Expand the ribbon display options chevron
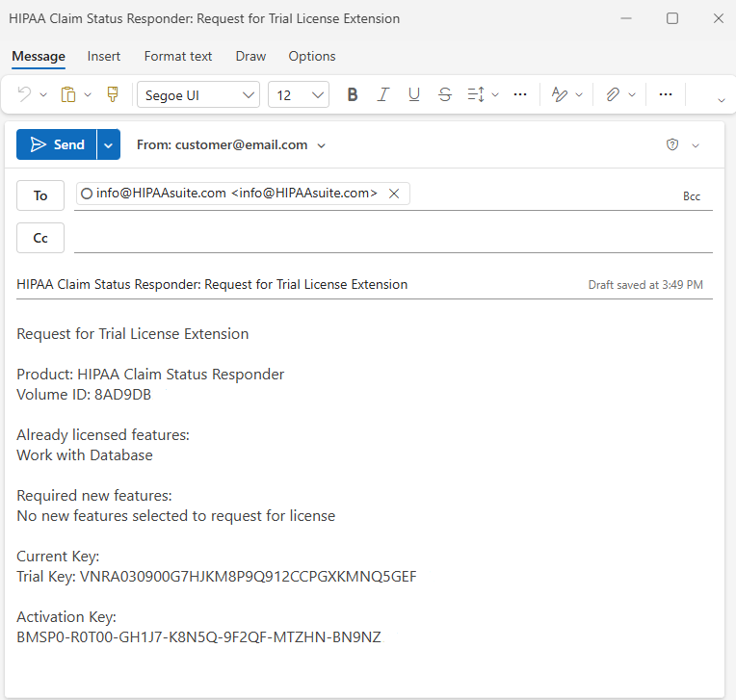Viewport: 736px width, 700px height. tap(722, 100)
